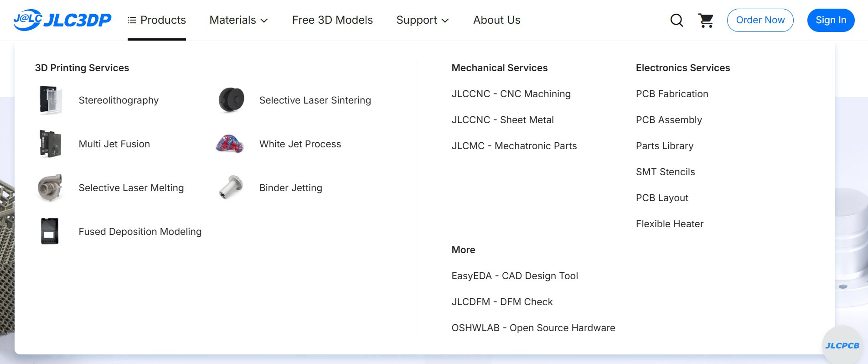Click the Multi Jet Fusion printer icon

[x=51, y=144]
